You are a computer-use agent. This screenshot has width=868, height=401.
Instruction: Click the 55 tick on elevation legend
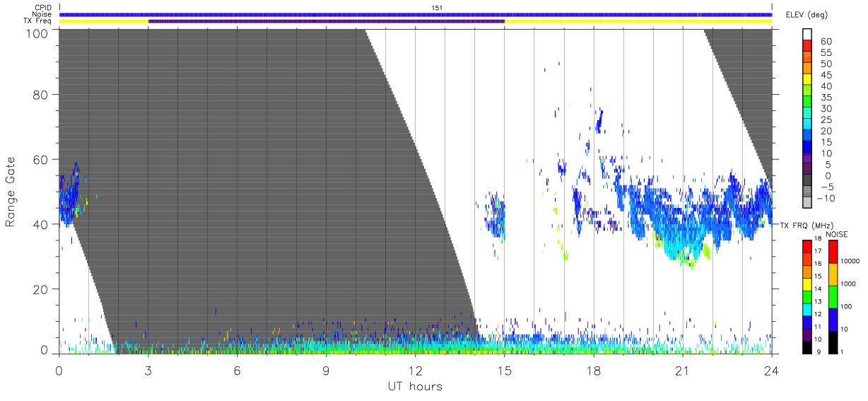point(826,53)
